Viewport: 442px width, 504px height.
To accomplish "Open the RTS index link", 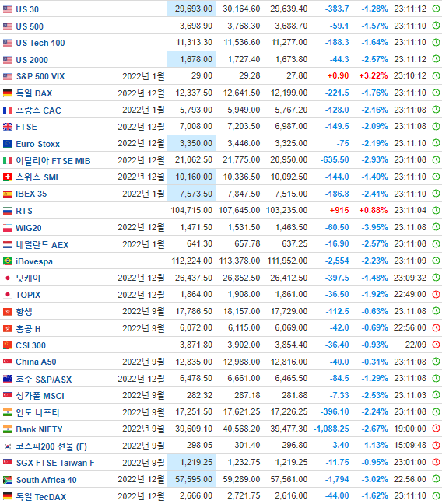I will (24, 211).
